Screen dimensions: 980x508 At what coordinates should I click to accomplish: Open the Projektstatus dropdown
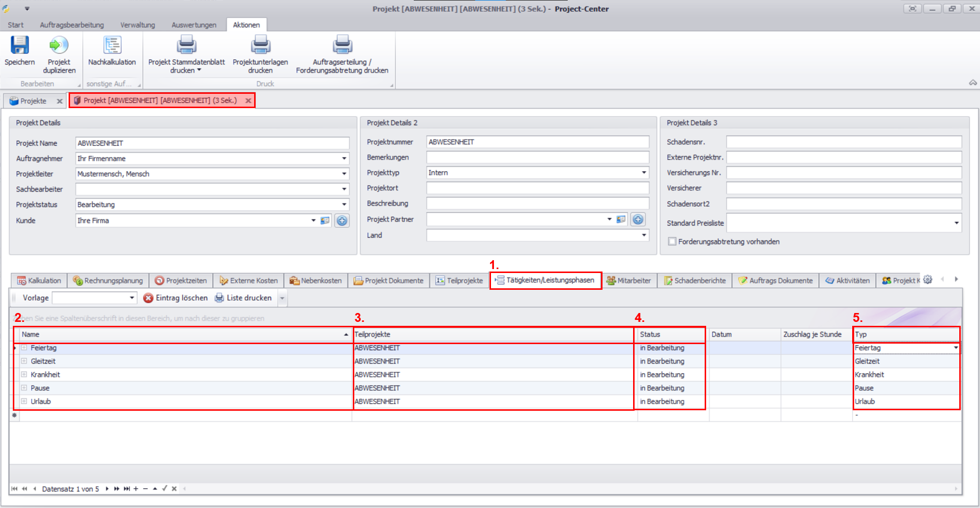(344, 204)
